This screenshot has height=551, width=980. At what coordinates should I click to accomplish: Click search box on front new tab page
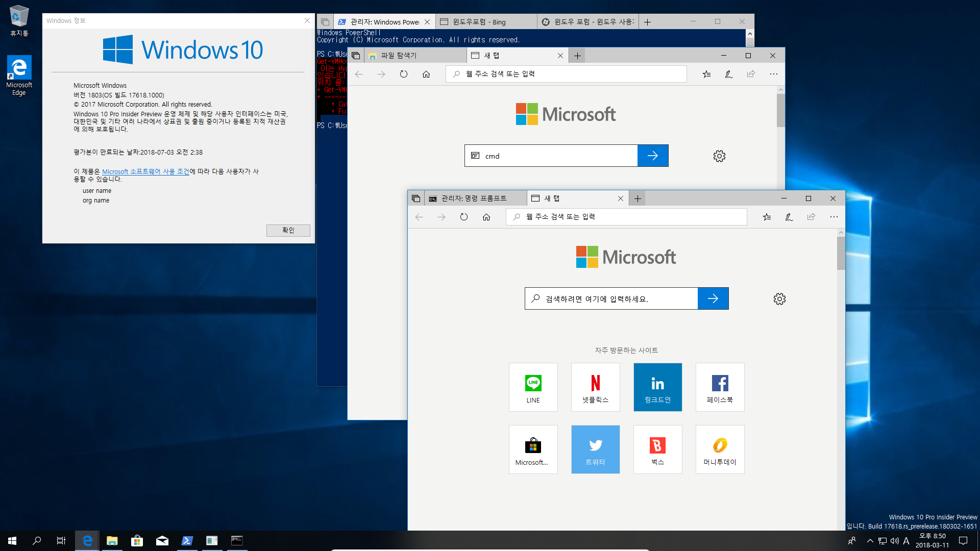coord(611,298)
